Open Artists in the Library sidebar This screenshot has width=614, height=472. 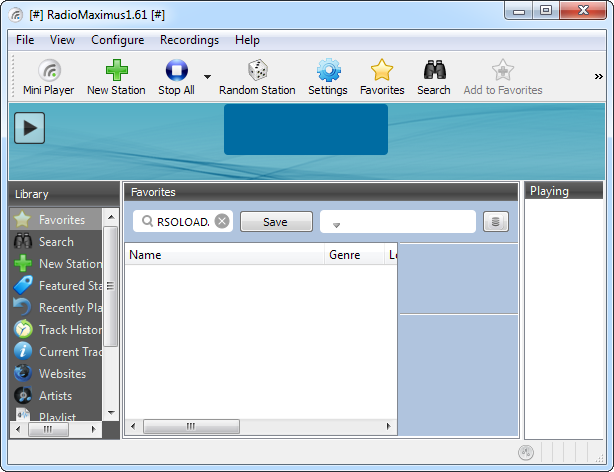pyautogui.click(x=56, y=395)
